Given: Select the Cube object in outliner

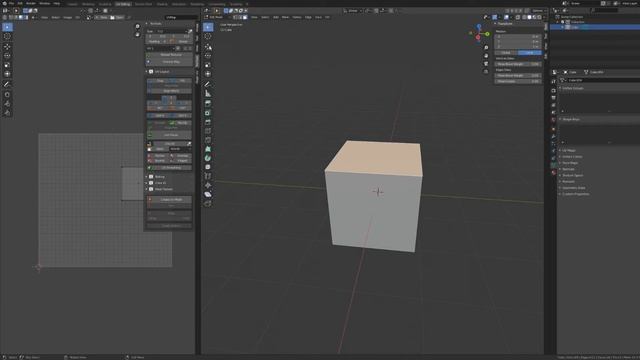Looking at the screenshot, I should coord(574,27).
